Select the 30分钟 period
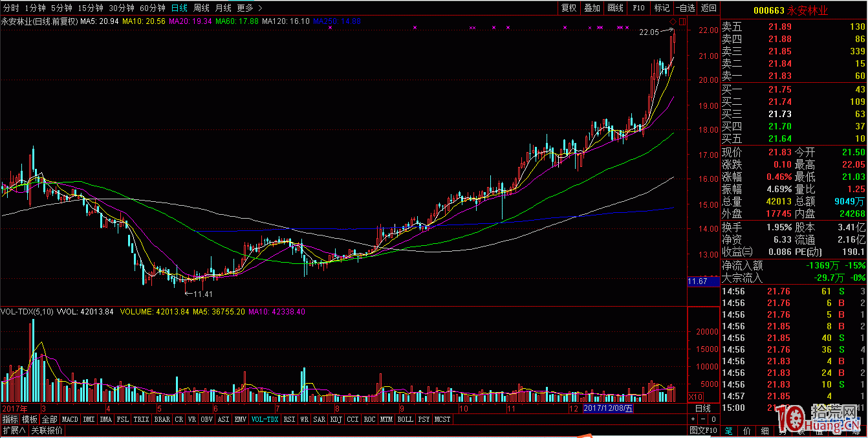868x438 pixels. (x=122, y=8)
